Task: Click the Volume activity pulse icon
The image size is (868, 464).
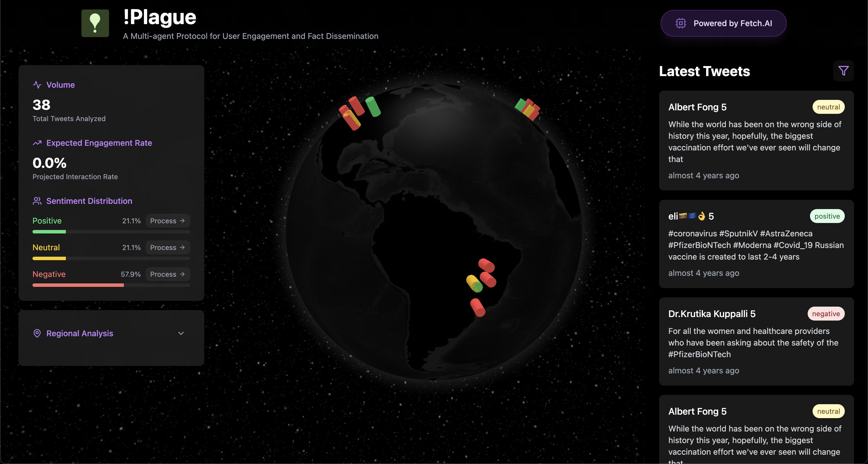Action: (37, 84)
